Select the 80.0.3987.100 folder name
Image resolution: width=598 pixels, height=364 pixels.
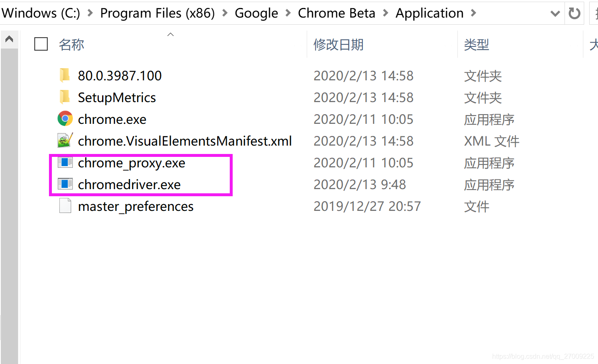point(120,76)
